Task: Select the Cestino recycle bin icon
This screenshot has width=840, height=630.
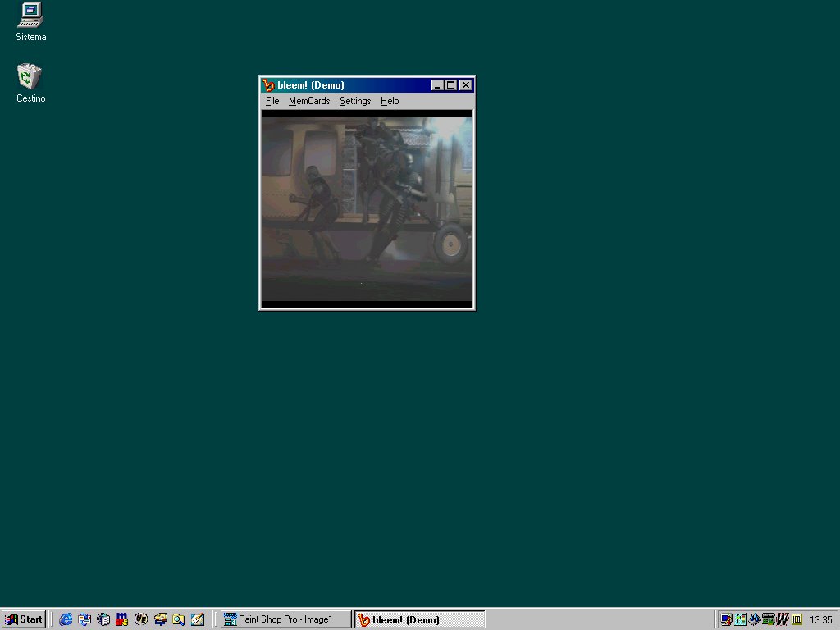Action: pos(30,84)
